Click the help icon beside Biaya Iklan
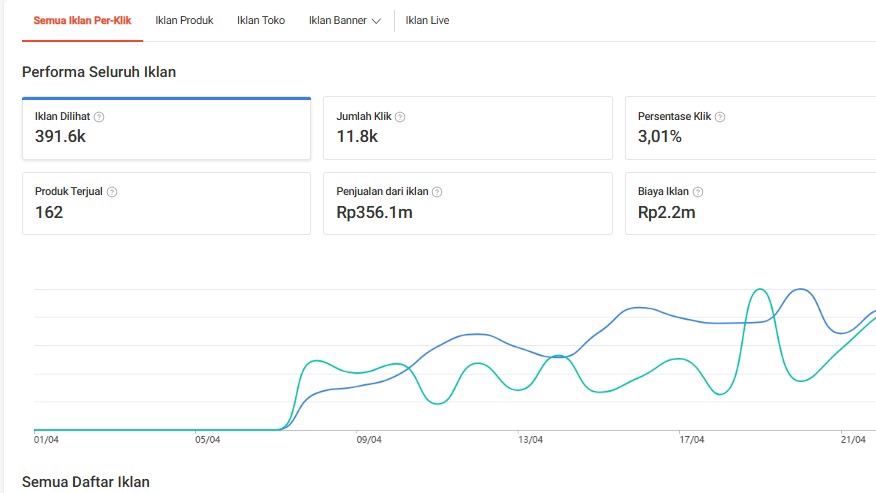The width and height of the screenshot is (876, 493). (698, 192)
